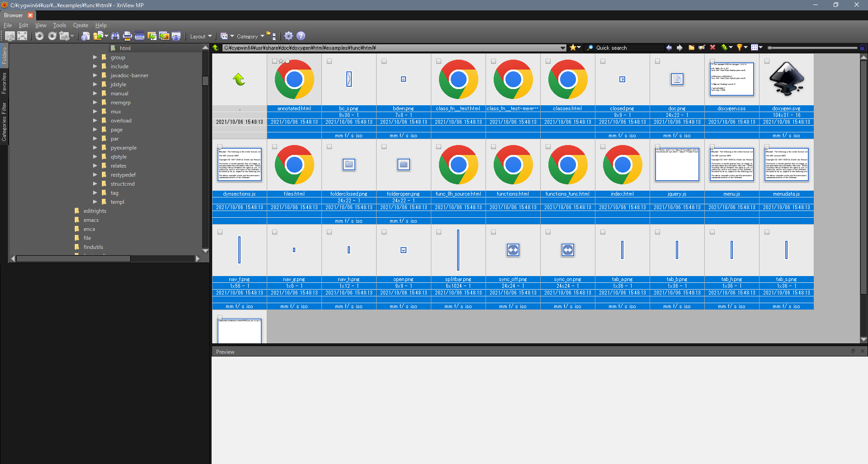
Task: Open the View mode grid dropdown
Action: (757, 48)
